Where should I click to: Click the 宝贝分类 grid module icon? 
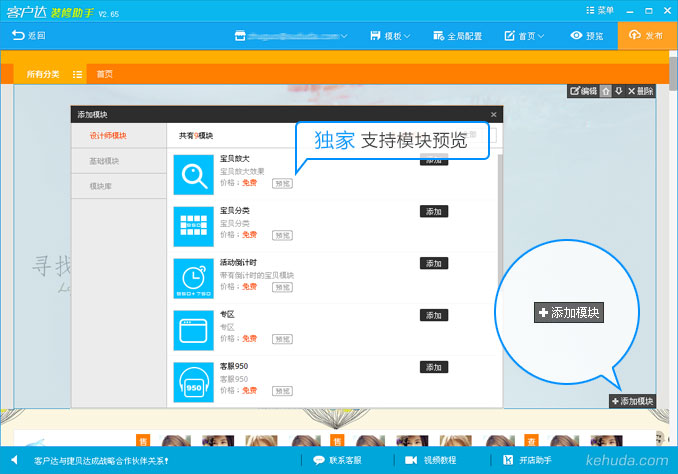[194, 226]
